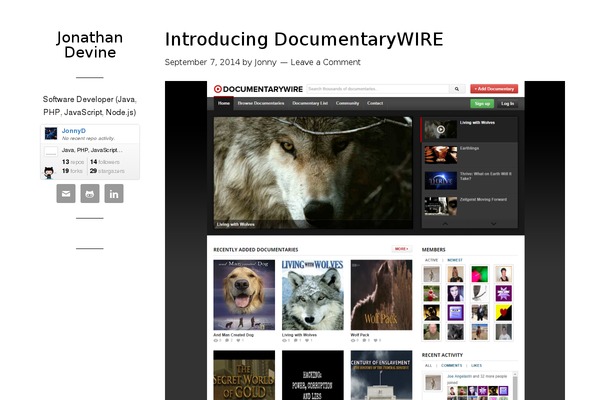Select All tab under Recent Activity
Screen dimensions: 600x400
coord(429,366)
